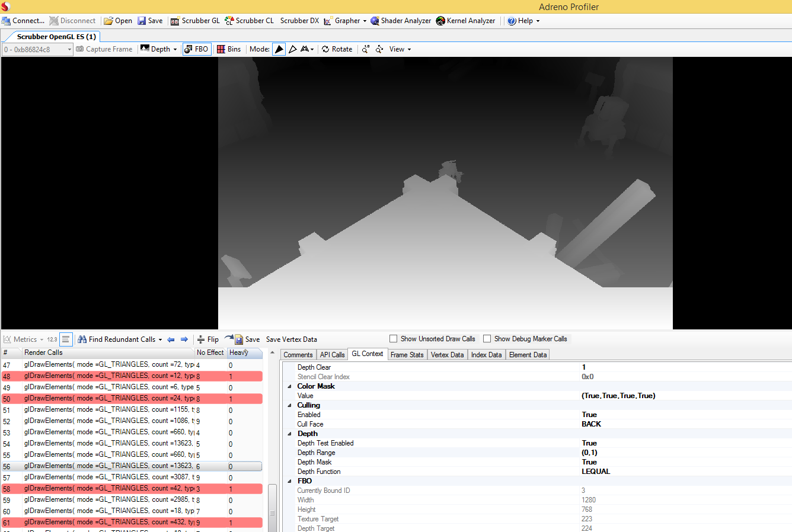Image resolution: width=792 pixels, height=532 pixels.
Task: Switch to the Frame Stats tab
Action: (x=407, y=355)
